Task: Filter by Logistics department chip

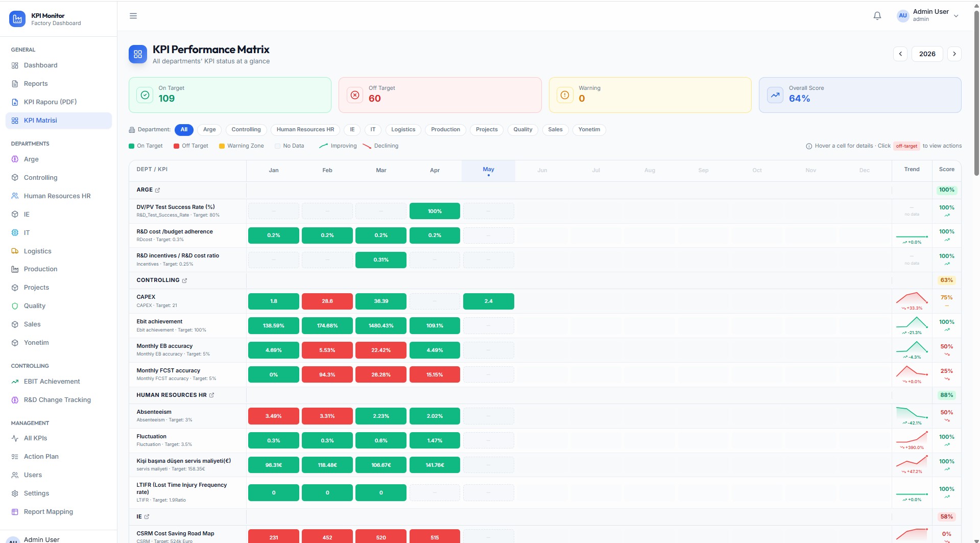Action: click(403, 130)
